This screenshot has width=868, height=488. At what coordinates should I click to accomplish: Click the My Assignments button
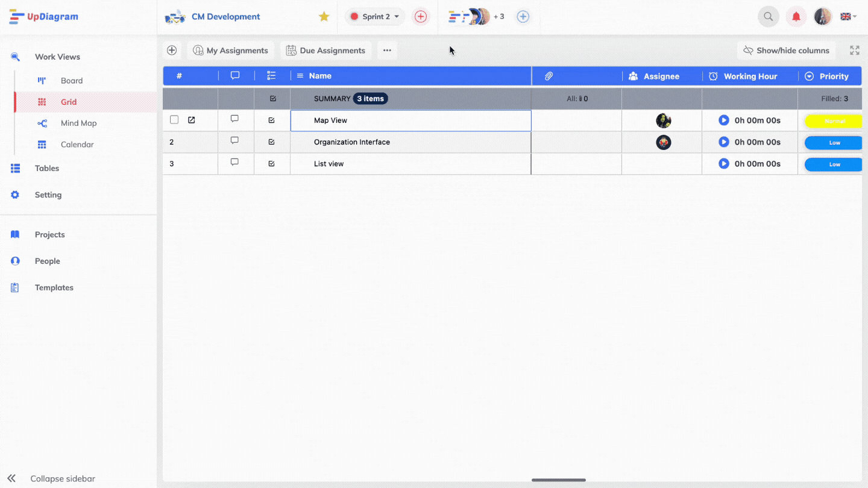(x=230, y=51)
